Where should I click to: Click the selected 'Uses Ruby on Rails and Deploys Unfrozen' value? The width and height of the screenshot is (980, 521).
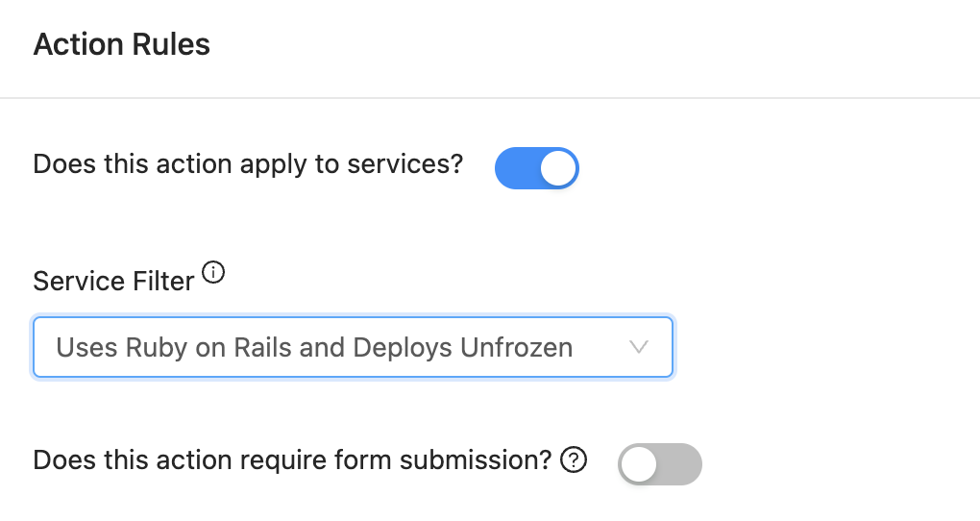click(x=314, y=348)
